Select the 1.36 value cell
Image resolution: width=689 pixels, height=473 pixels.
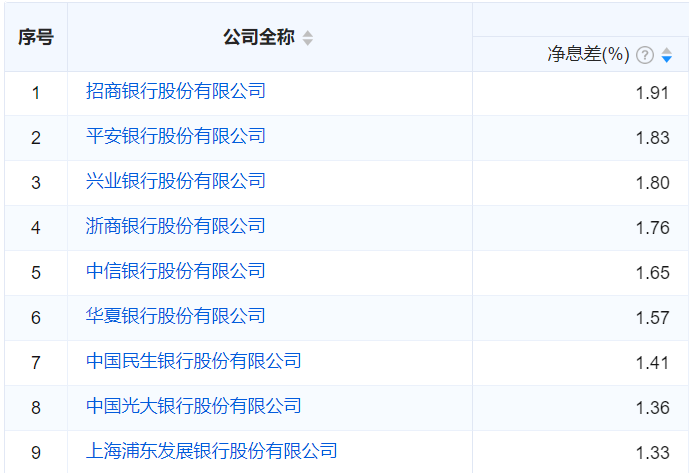pyautogui.click(x=580, y=408)
